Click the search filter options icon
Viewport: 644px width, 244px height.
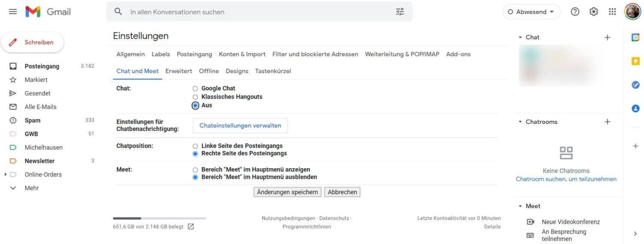point(400,12)
